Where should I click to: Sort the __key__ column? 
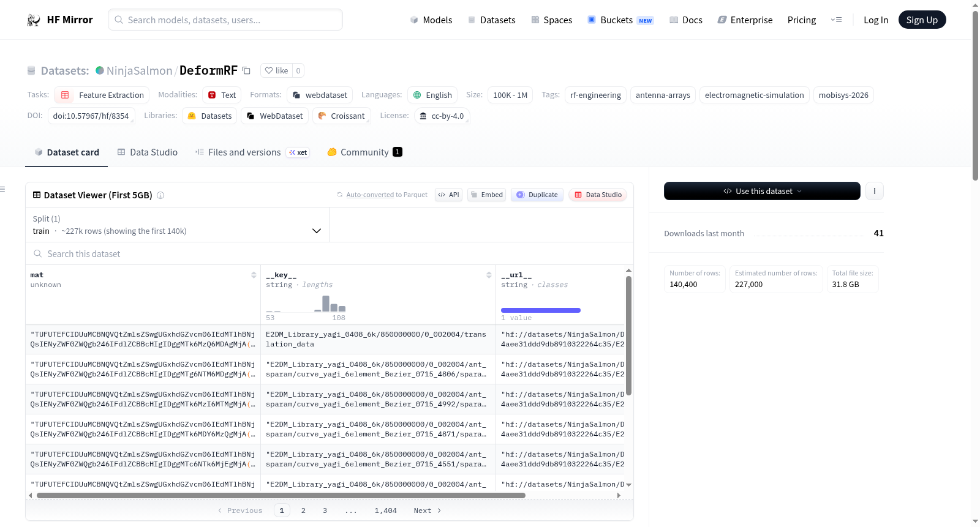pos(489,275)
